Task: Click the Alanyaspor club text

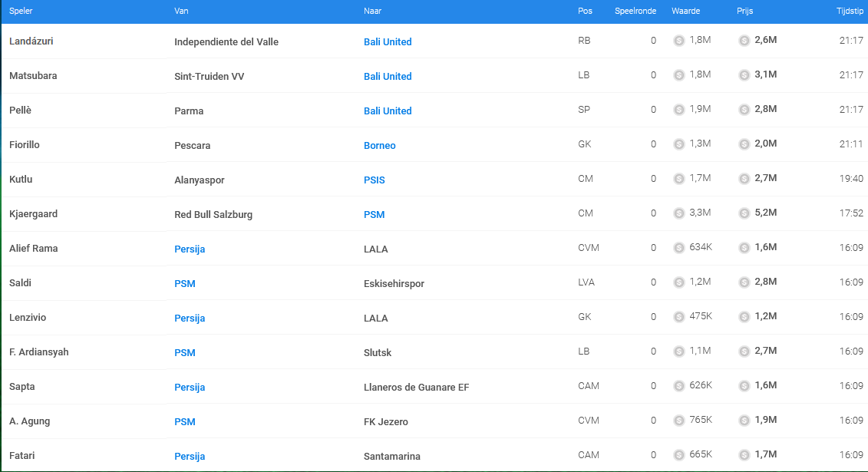Action: (199, 180)
